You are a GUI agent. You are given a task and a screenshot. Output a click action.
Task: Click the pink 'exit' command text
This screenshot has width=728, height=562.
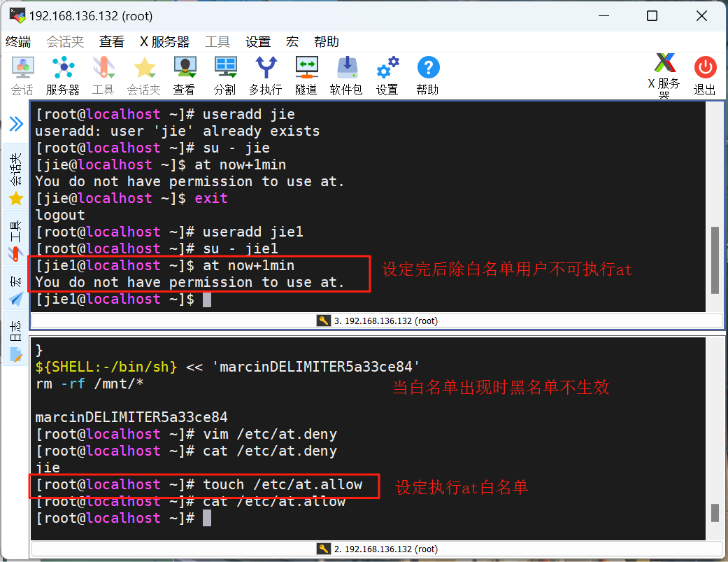[x=211, y=198]
